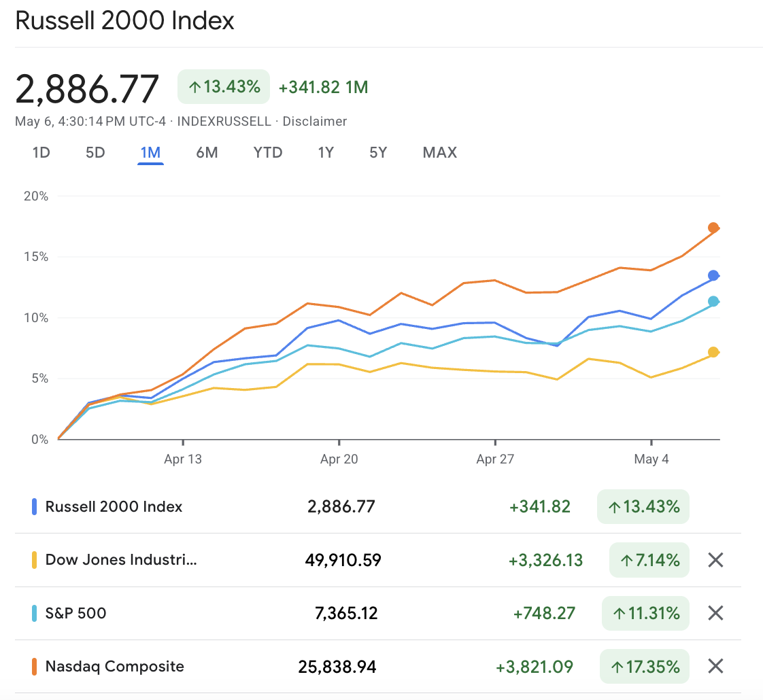Screen dimensions: 763x700
Task: Click the yellow Dow Jones color marker
Action: 34,560
